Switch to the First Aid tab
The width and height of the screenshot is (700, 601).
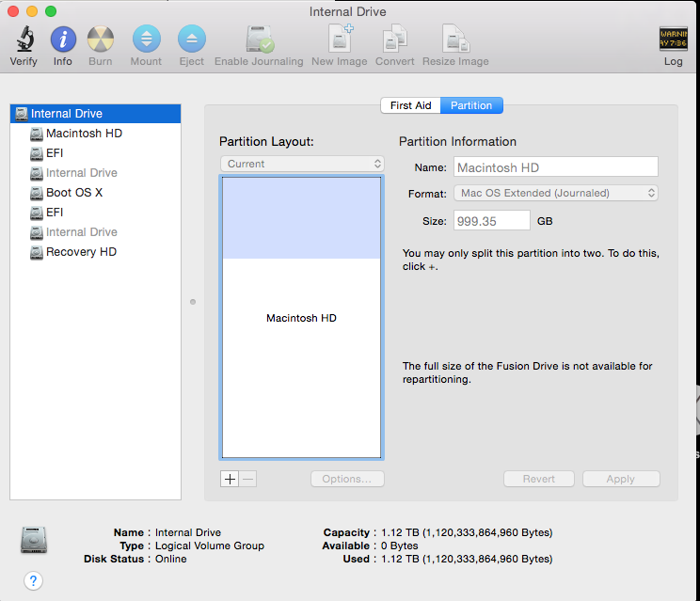click(411, 105)
